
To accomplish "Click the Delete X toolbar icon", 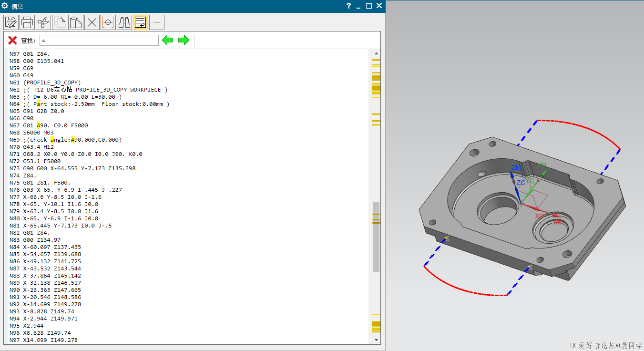I will tap(92, 22).
